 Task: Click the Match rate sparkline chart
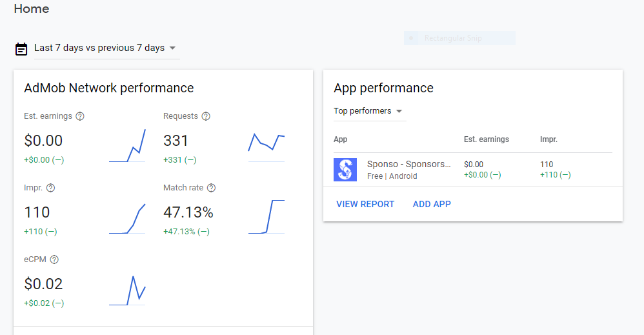click(x=267, y=217)
